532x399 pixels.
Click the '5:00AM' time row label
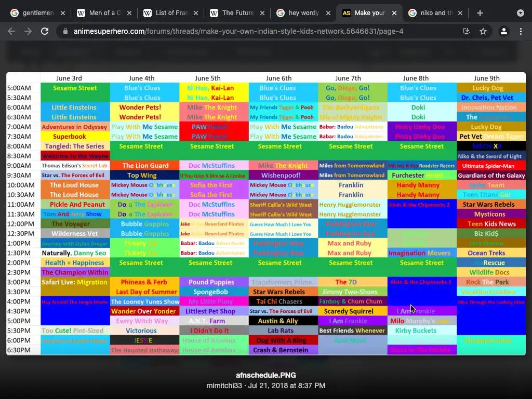(x=19, y=88)
